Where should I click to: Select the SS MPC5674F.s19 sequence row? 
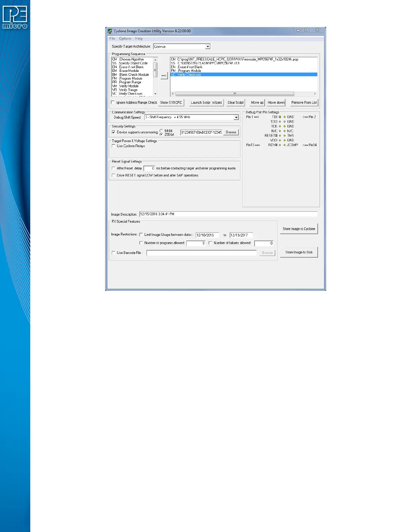click(x=244, y=63)
